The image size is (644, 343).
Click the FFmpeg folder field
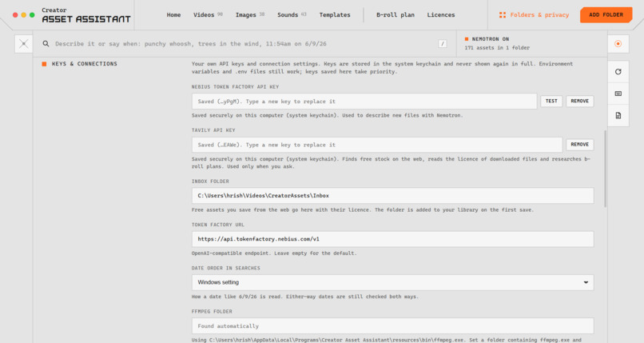pos(392,325)
